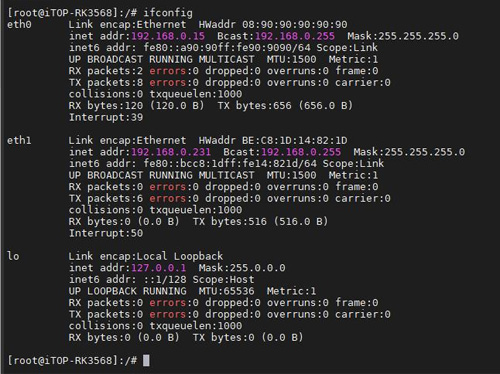Click eth0 HWaddr 08:90:90:90:90:90
Screen dimensions: 500x374
click(294, 24)
